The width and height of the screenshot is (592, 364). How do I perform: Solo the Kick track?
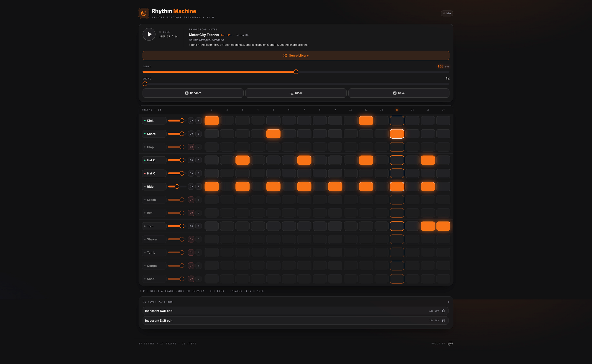pyautogui.click(x=199, y=121)
